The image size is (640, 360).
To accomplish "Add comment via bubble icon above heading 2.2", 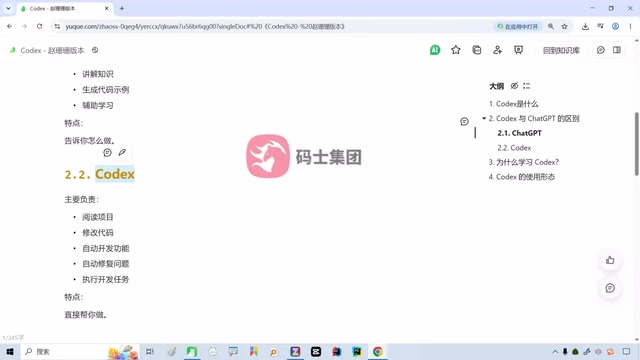I will click(x=107, y=152).
